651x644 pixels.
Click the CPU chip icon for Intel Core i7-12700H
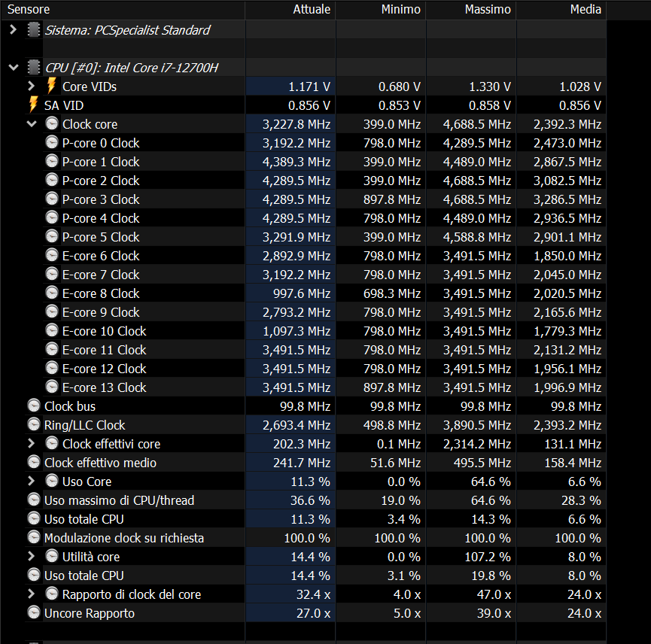point(34,67)
